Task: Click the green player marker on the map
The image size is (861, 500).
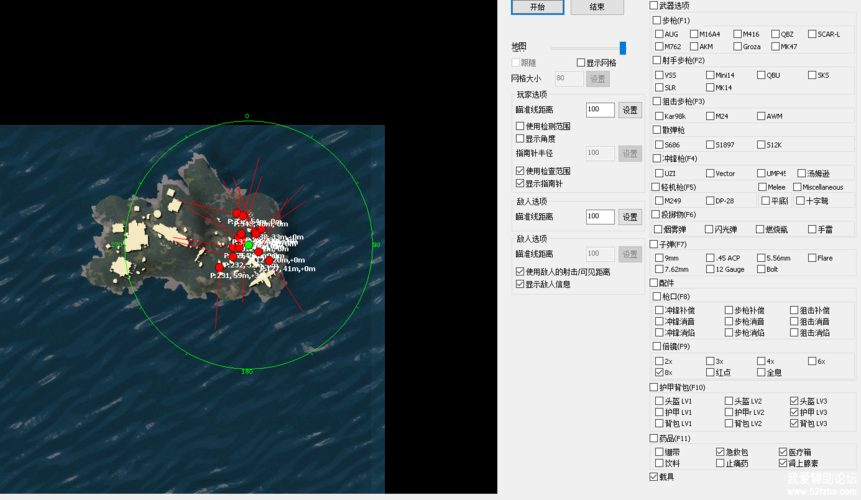Action: point(248,245)
